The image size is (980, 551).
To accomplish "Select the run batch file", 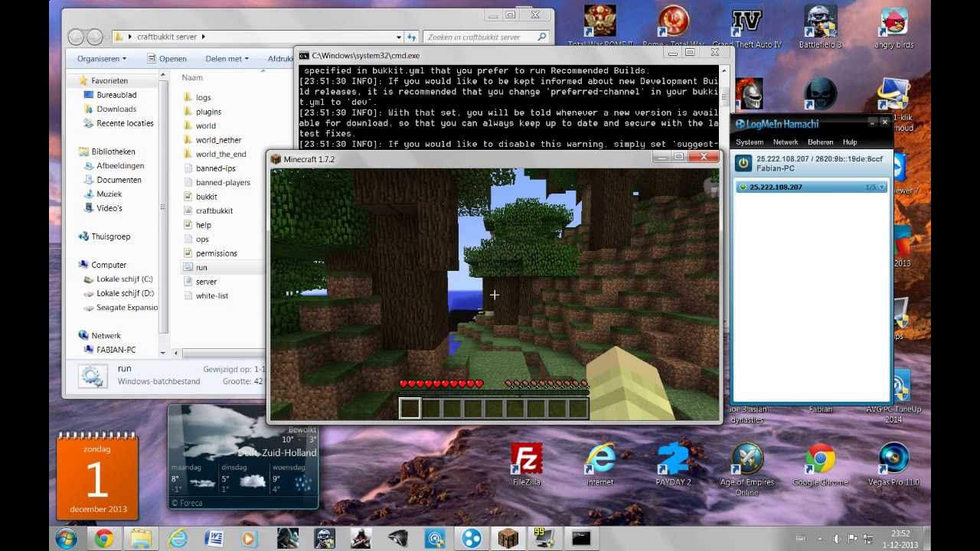I will pos(201,267).
